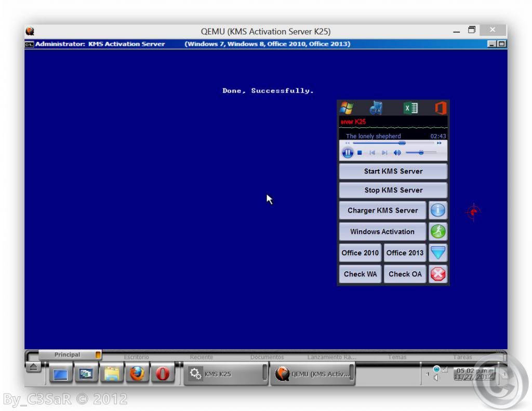Click the orange Office logo icon
This screenshot has height=411, width=532.
pos(441,108)
